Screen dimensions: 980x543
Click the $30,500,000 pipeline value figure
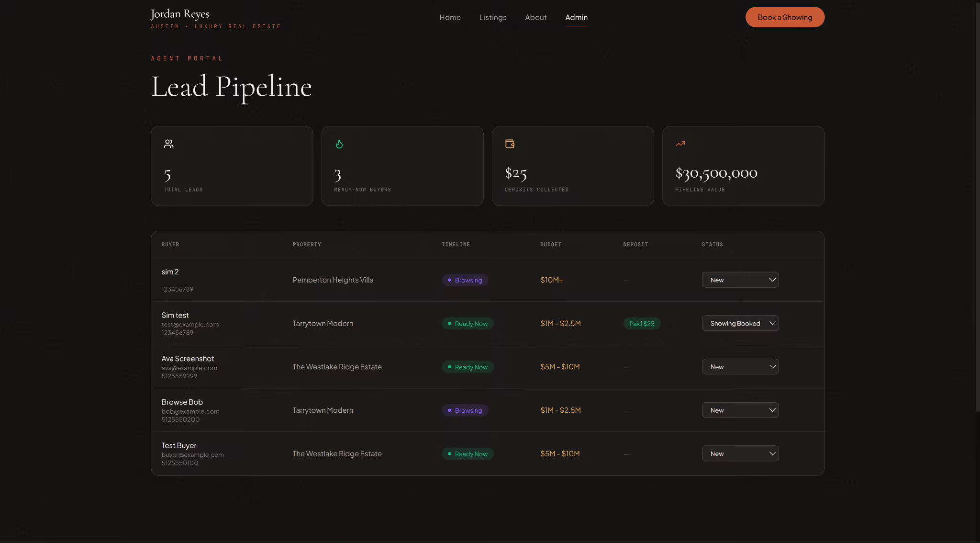coord(716,173)
